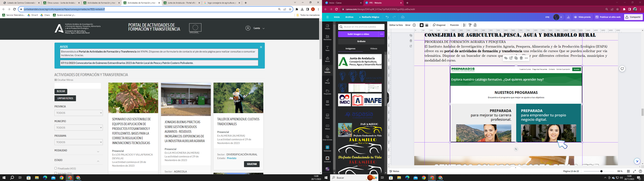Open the Archivo menu in Canva
Viewport: 644px width, 181px height.
coord(349,17)
